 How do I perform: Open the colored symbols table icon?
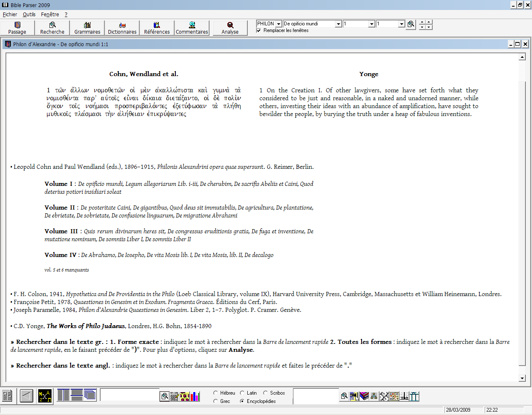coord(394,396)
